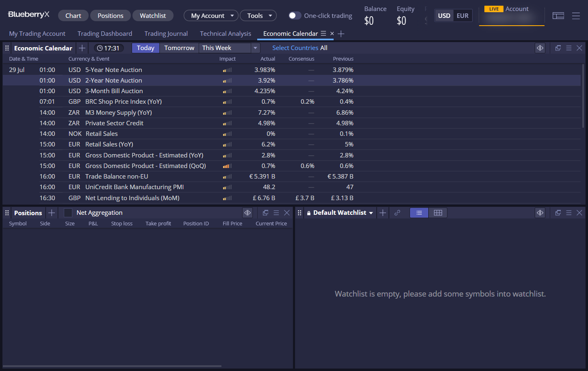Select EUR currency display
The height and width of the screenshot is (371, 588).
pyautogui.click(x=462, y=16)
